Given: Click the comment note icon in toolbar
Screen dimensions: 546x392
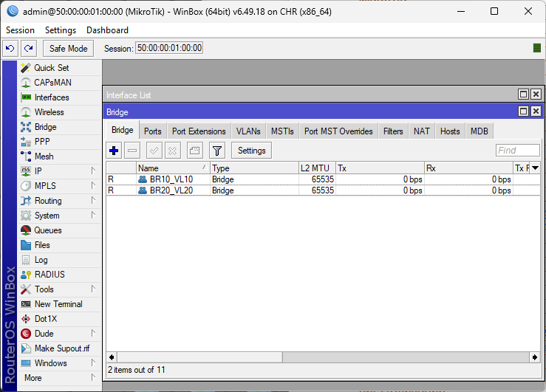Looking at the screenshot, I should pos(194,151).
